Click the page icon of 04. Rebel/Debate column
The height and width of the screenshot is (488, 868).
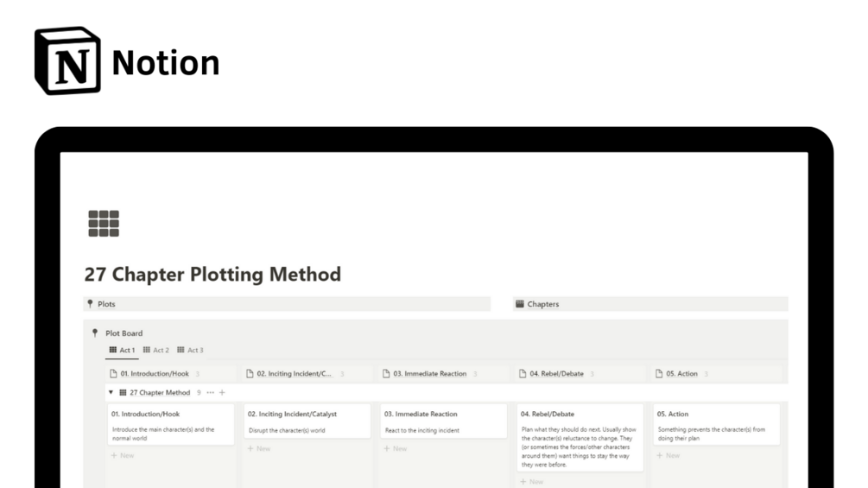pos(523,374)
